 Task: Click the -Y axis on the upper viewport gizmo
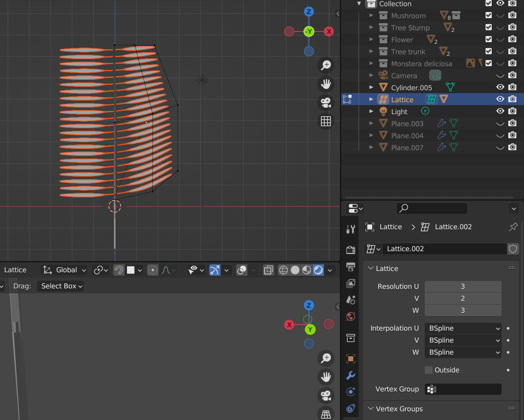click(x=309, y=31)
